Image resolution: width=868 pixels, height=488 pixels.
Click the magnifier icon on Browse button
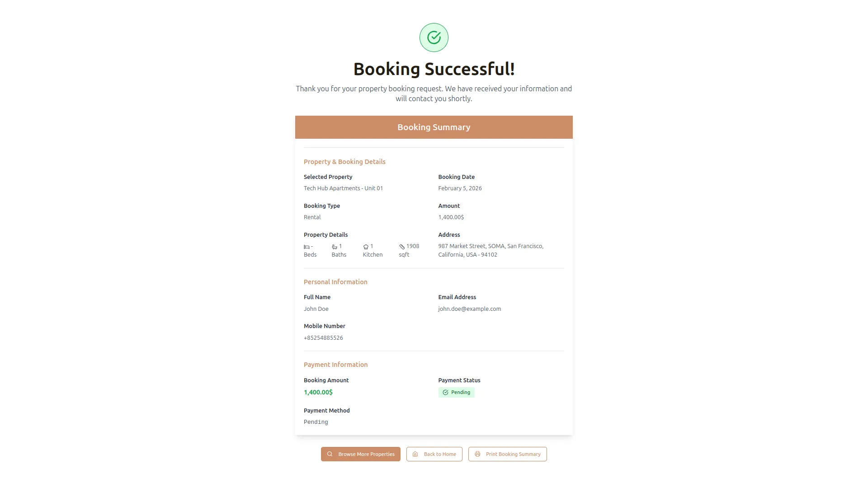click(x=330, y=454)
